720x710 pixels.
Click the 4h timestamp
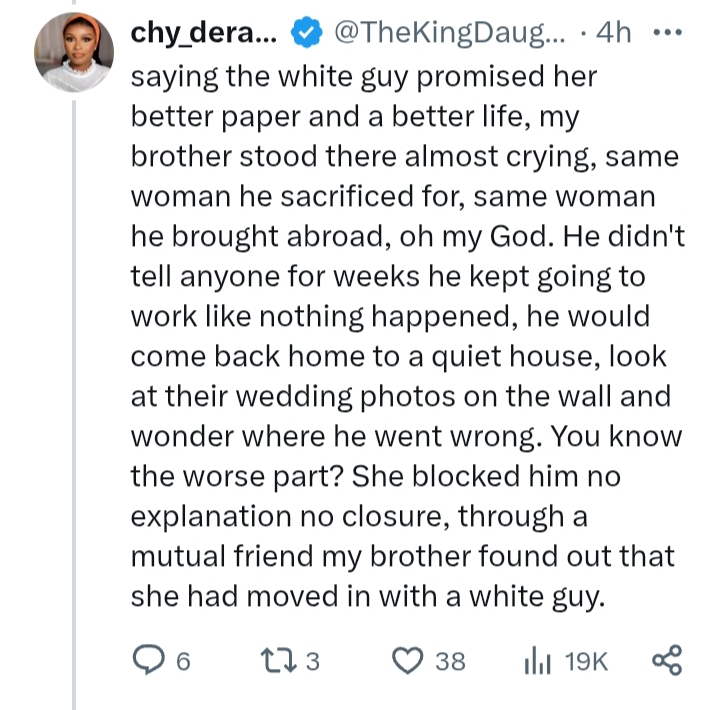point(612,34)
